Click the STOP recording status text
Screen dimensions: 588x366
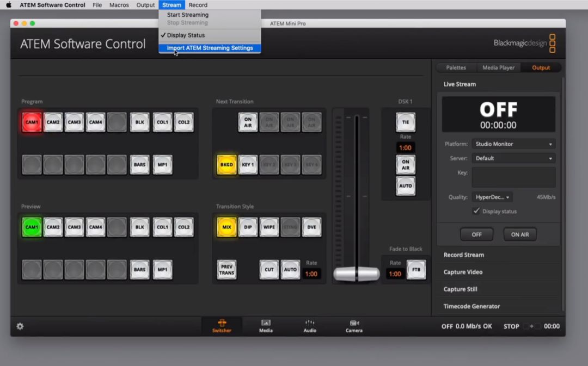[x=511, y=326]
